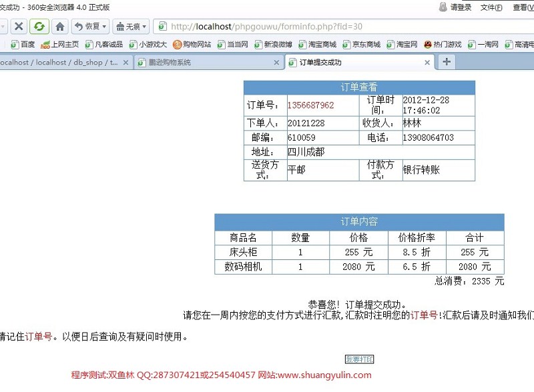Viewport: 534px width, 392px height.
Task: Open the 恢复 dropdown arrow
Action: (x=104, y=26)
